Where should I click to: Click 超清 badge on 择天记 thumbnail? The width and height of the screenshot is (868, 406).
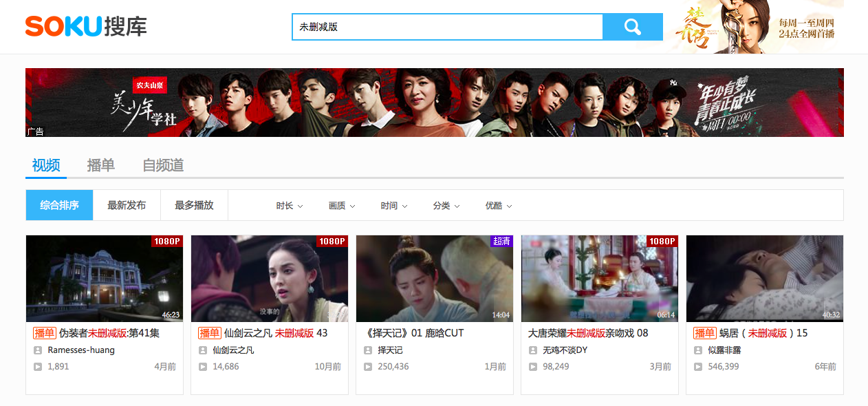[x=501, y=242]
